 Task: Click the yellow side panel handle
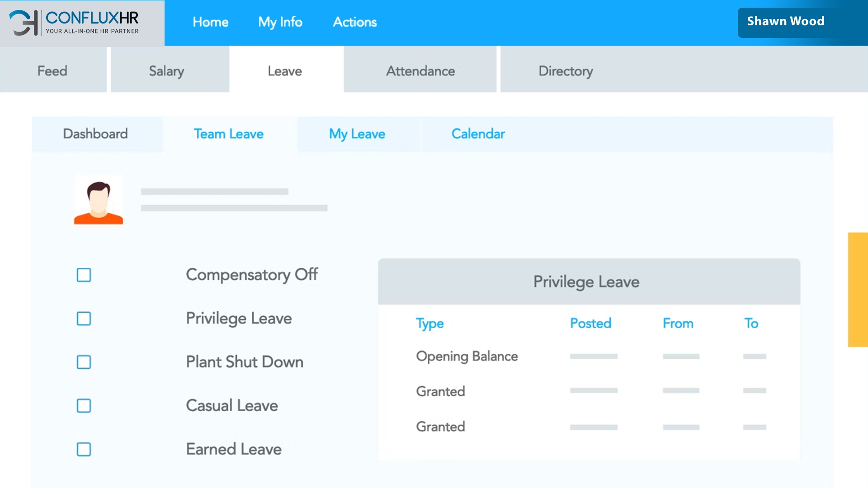coord(858,290)
